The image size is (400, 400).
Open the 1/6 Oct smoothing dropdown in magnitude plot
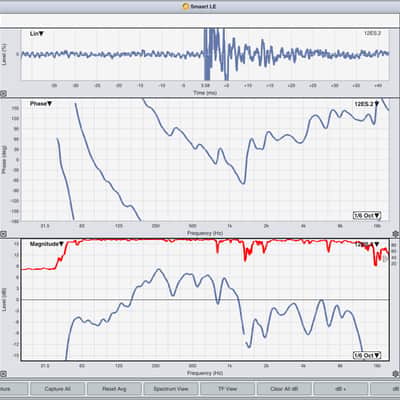click(x=367, y=355)
